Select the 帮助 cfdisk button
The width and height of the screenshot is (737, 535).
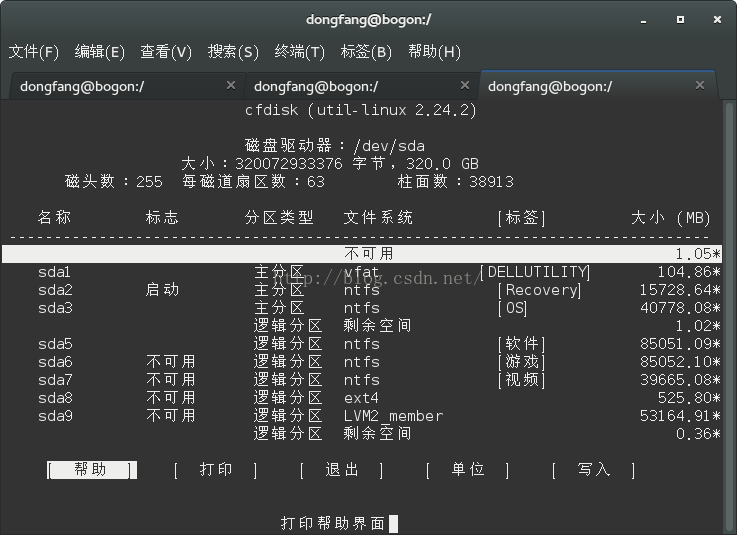[x=92, y=470]
